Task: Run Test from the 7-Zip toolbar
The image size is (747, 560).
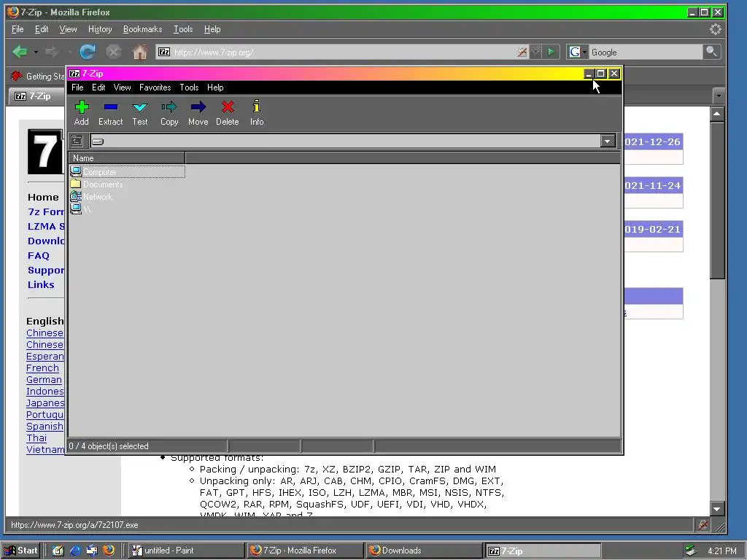Action: [x=140, y=113]
